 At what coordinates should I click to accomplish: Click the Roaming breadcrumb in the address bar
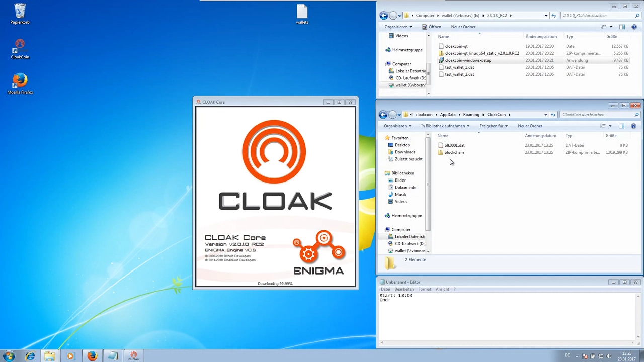[471, 115]
